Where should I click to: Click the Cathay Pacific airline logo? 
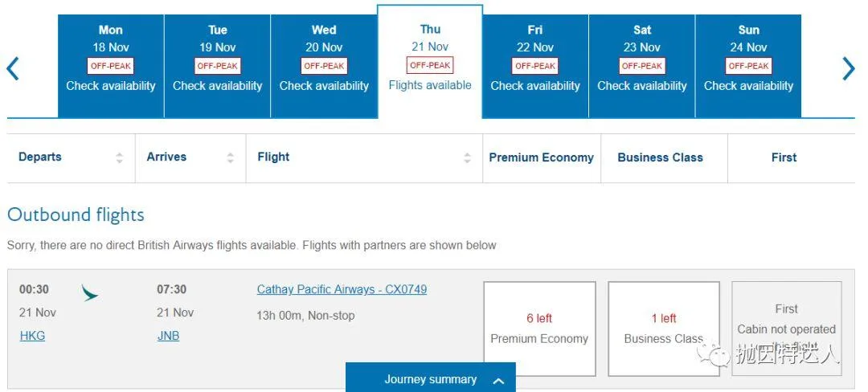point(90,293)
